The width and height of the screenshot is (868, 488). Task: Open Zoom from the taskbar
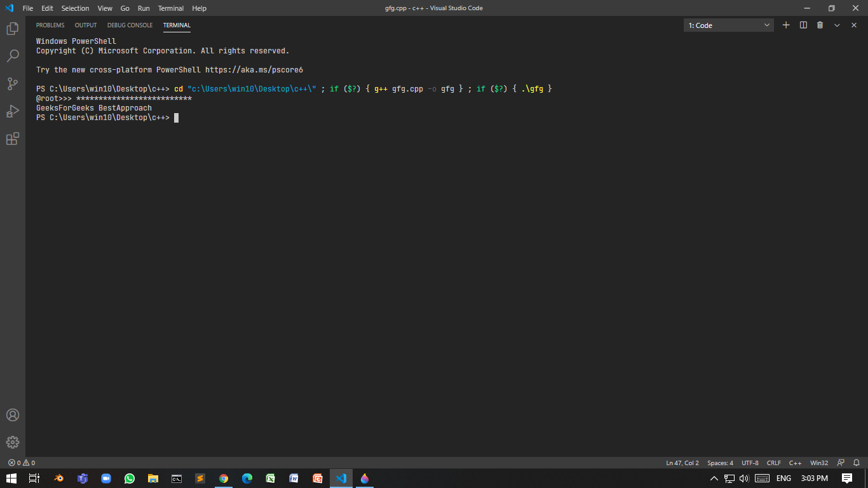tap(106, 478)
